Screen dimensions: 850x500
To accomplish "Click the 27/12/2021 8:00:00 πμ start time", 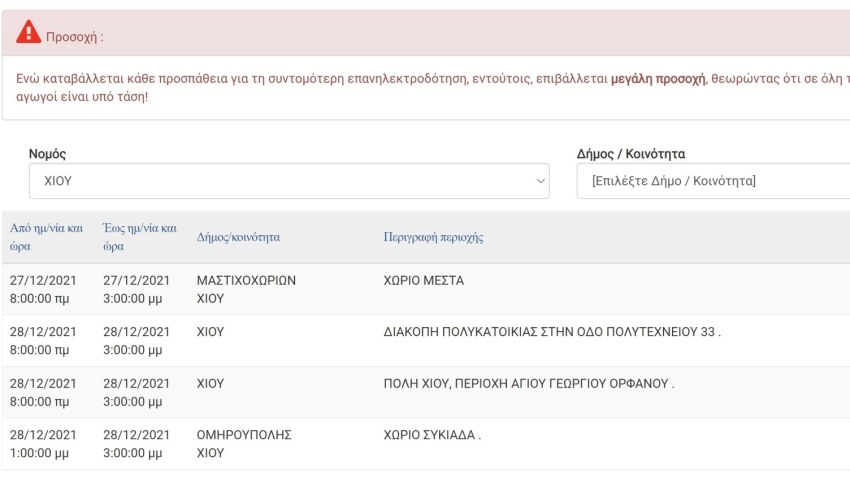I will [43, 290].
